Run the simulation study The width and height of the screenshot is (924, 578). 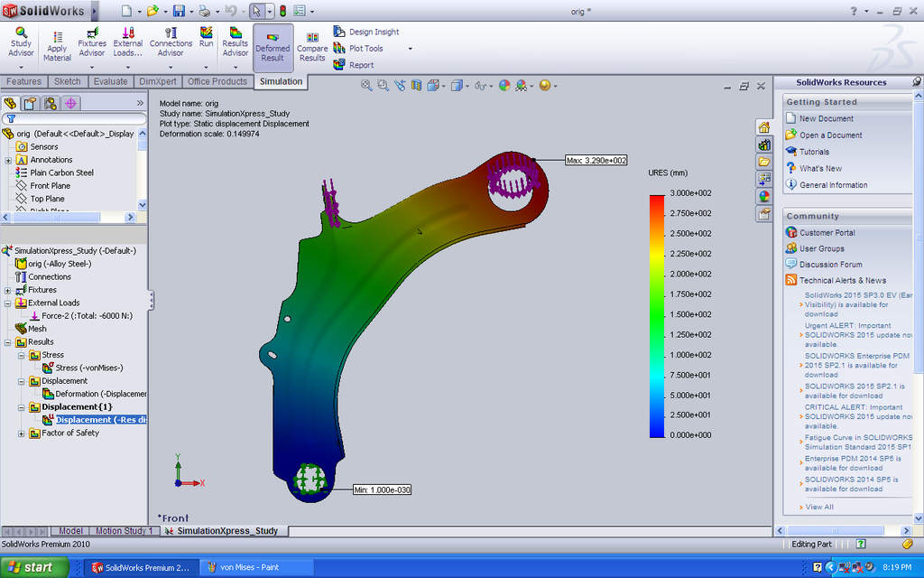(x=207, y=37)
